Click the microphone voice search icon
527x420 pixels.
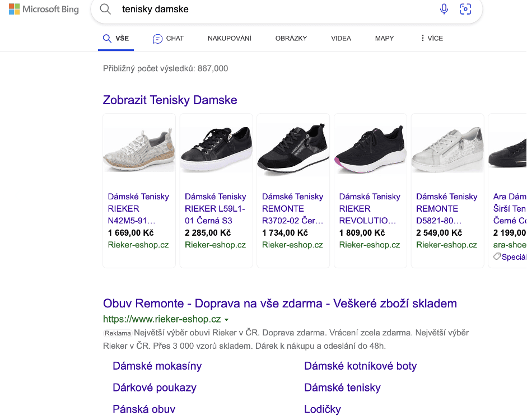point(444,9)
